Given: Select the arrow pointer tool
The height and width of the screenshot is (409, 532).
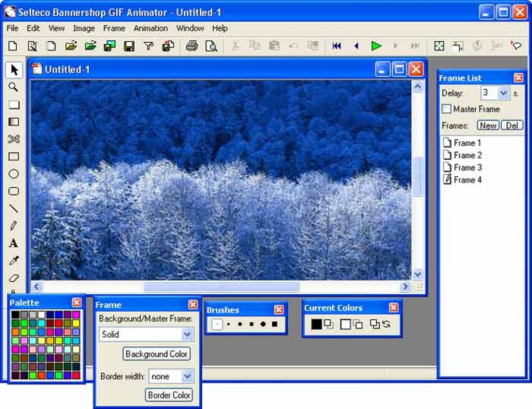Looking at the screenshot, I should tap(14, 69).
